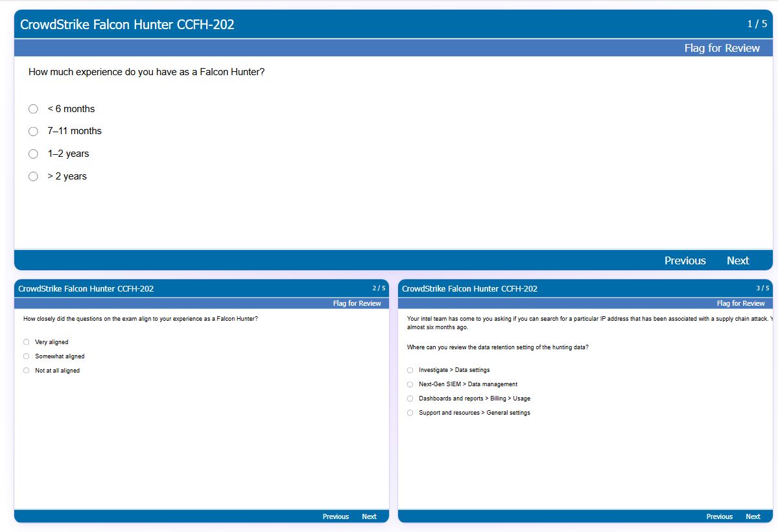This screenshot has width=778, height=532.
Task: Click the data retention setting question text
Action: [498, 347]
